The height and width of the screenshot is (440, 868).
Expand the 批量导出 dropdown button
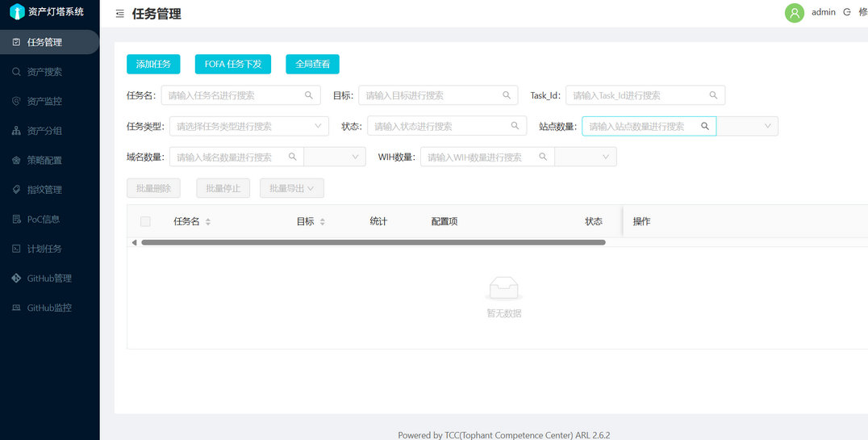tap(292, 188)
